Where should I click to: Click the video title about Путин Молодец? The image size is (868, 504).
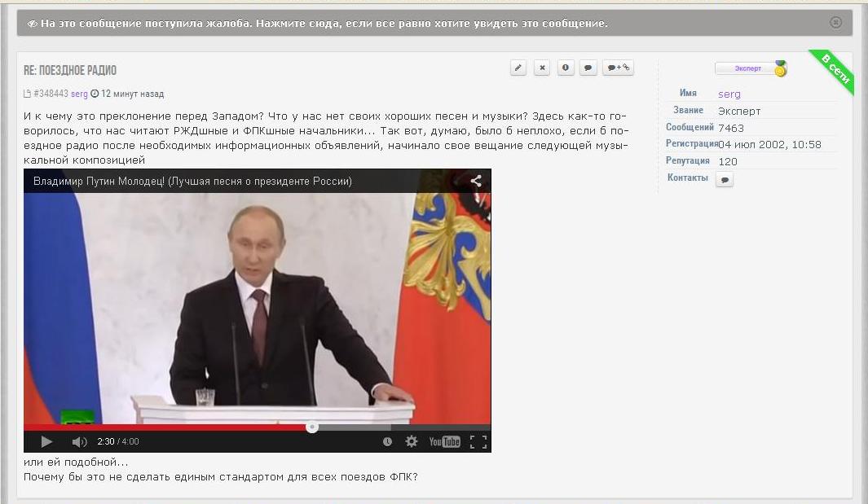coord(192,181)
